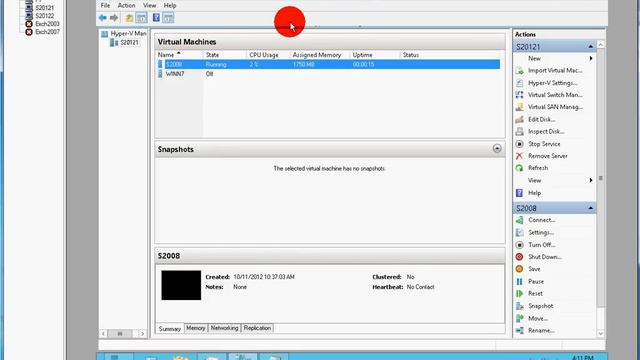Open the Help menu in menu bar
The height and width of the screenshot is (360, 640).
[x=170, y=5]
